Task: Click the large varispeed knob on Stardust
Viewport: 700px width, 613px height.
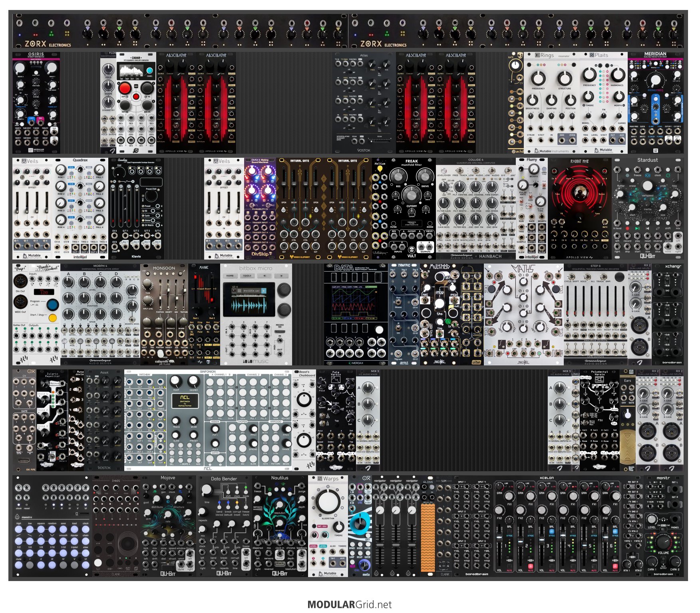Action: (x=648, y=186)
